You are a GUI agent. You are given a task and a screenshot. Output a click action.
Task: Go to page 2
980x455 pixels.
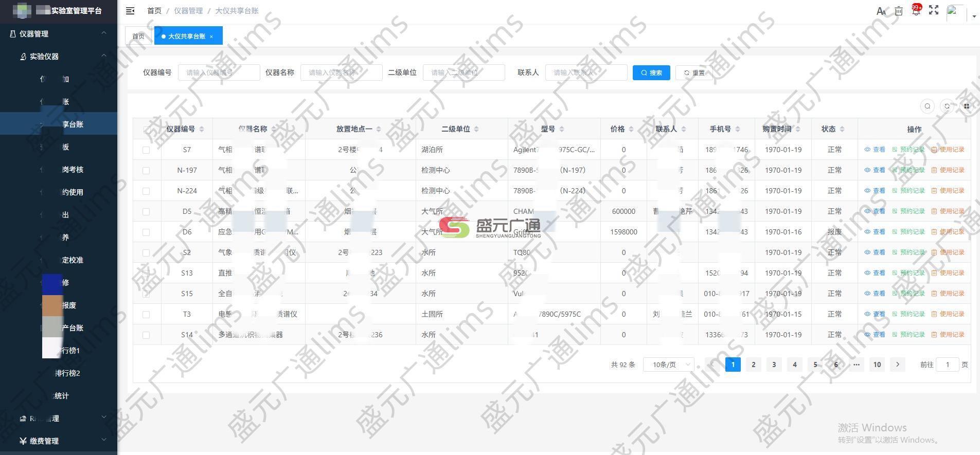[754, 365]
